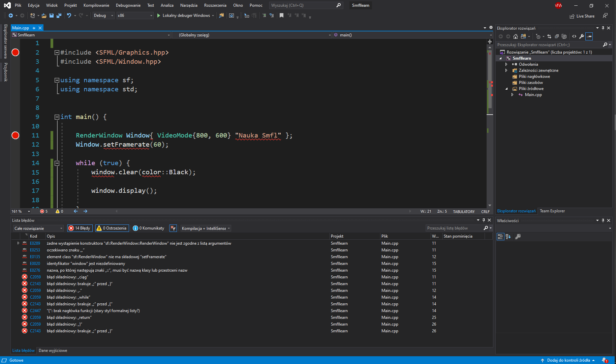Toggle Preview Selected Items button in Solution Explorer
Screen dimensions: 616x364
point(589,36)
